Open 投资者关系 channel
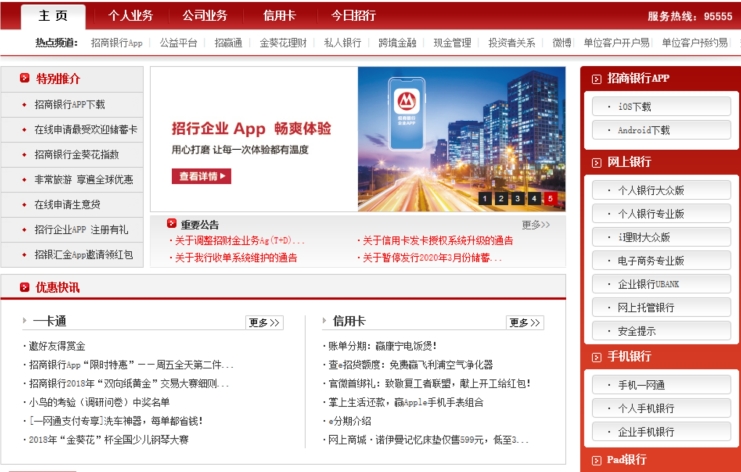 [x=512, y=43]
